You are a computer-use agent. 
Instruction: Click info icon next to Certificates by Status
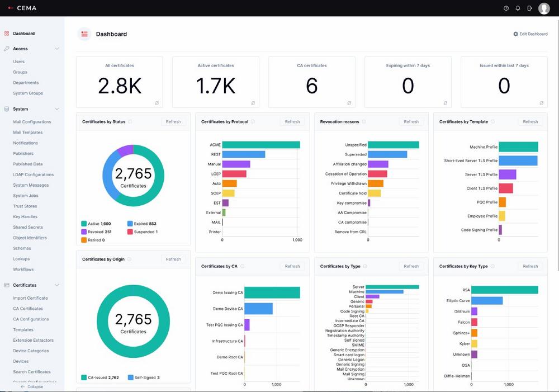coord(130,122)
